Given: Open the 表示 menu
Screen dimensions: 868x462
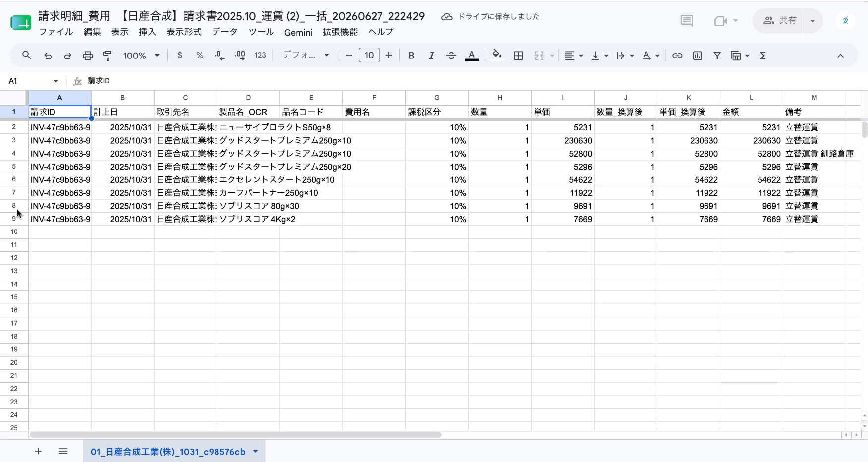Looking at the screenshot, I should point(119,32).
